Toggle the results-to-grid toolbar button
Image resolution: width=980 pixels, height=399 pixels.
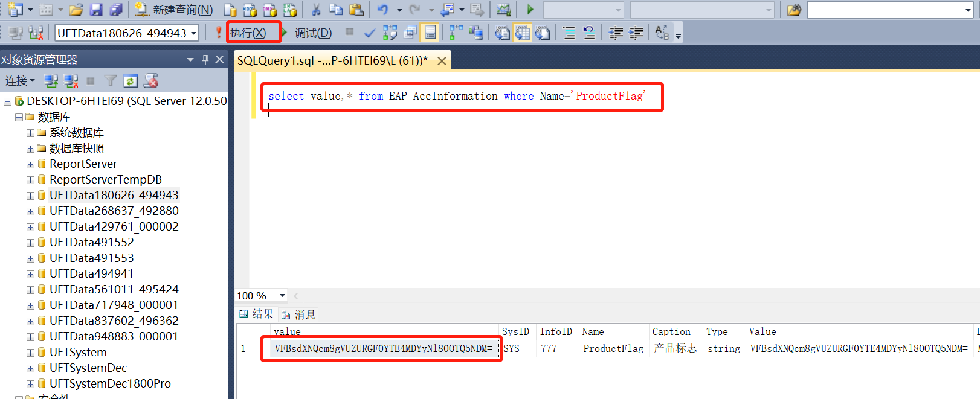coord(522,33)
